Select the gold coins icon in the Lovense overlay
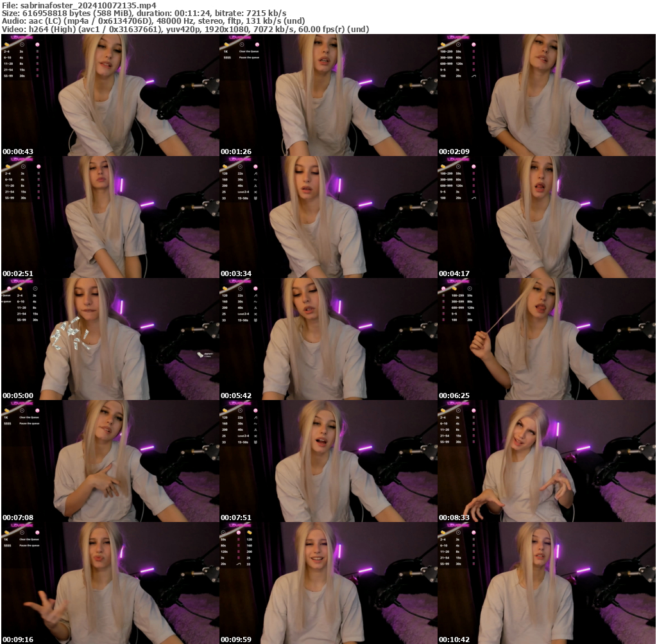Viewport: 657px width, 644px height. 7,45
